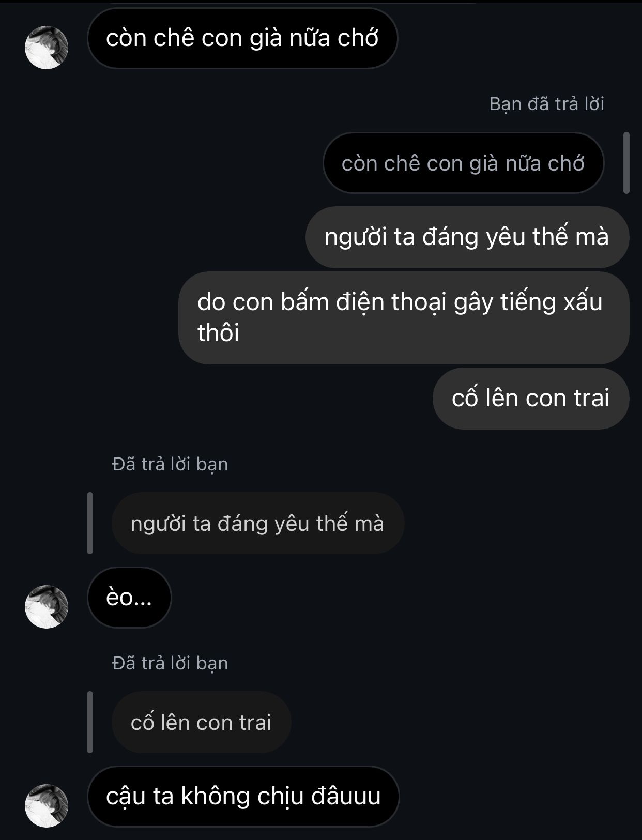Screen dimensions: 642x840
Task: Select message 'cậu ta không chịu đâuuu'
Action: [243, 797]
